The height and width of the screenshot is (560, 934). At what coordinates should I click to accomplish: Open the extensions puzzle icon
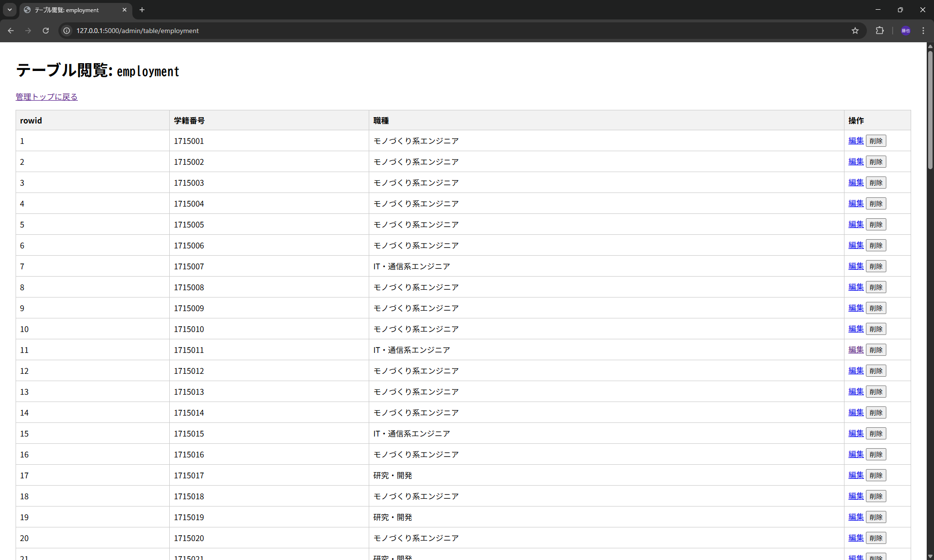[880, 31]
